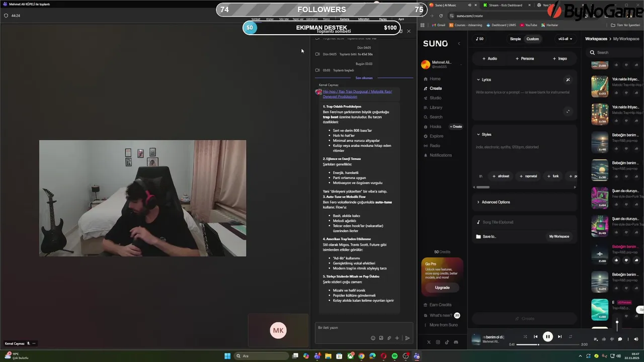Click the emoji icon in meeting chat

(373, 338)
